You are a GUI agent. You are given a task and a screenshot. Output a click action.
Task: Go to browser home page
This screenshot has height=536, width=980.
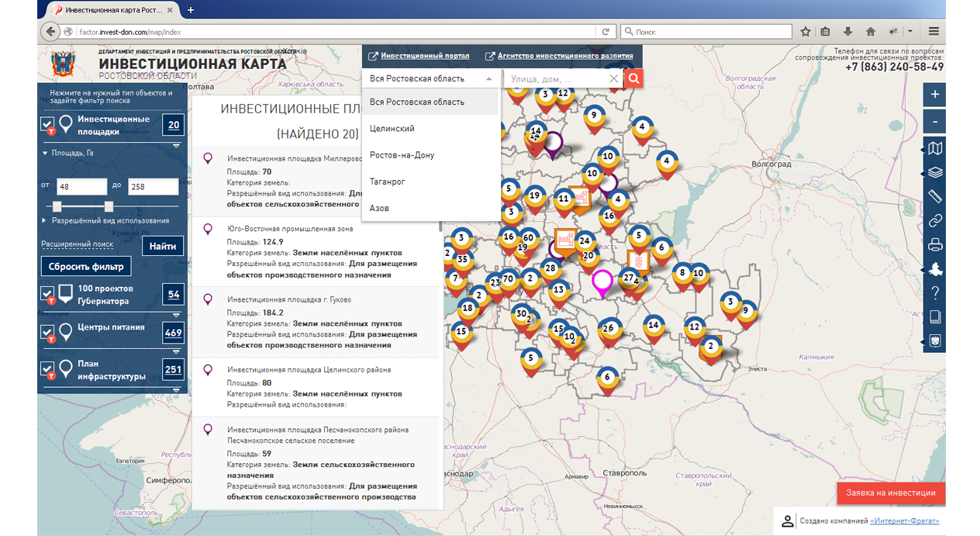pyautogui.click(x=871, y=32)
